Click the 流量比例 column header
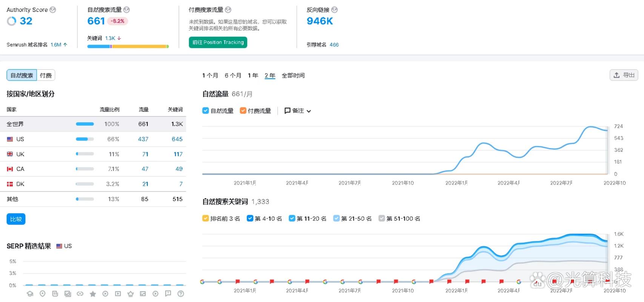The image size is (644, 302). (x=109, y=109)
